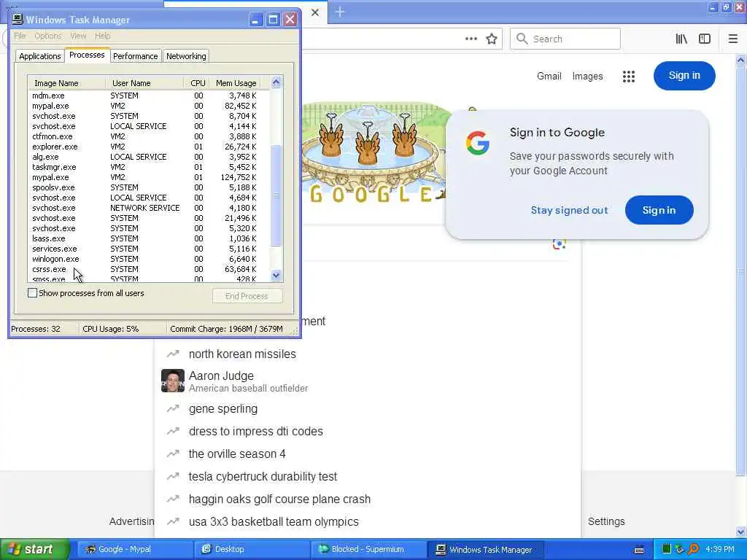Viewport: 747px width, 560px height.
Task: Click the process list scroll up arrow
Action: [x=276, y=82]
